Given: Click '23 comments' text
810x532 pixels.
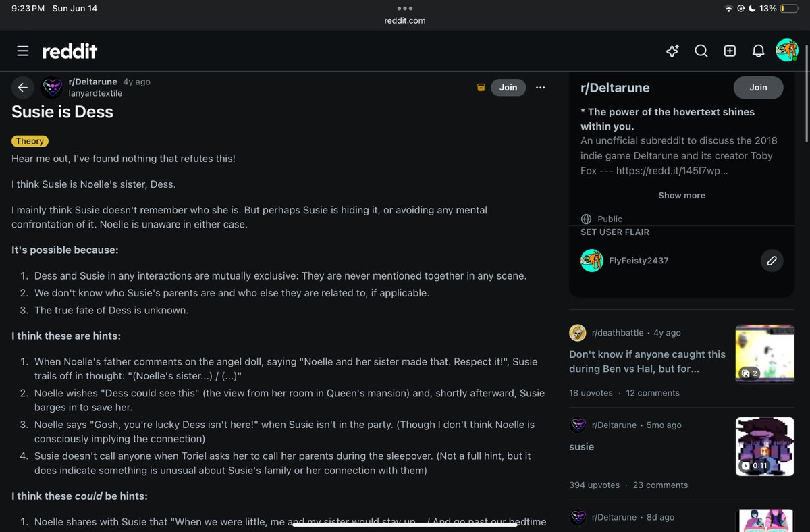Looking at the screenshot, I should pyautogui.click(x=660, y=485).
